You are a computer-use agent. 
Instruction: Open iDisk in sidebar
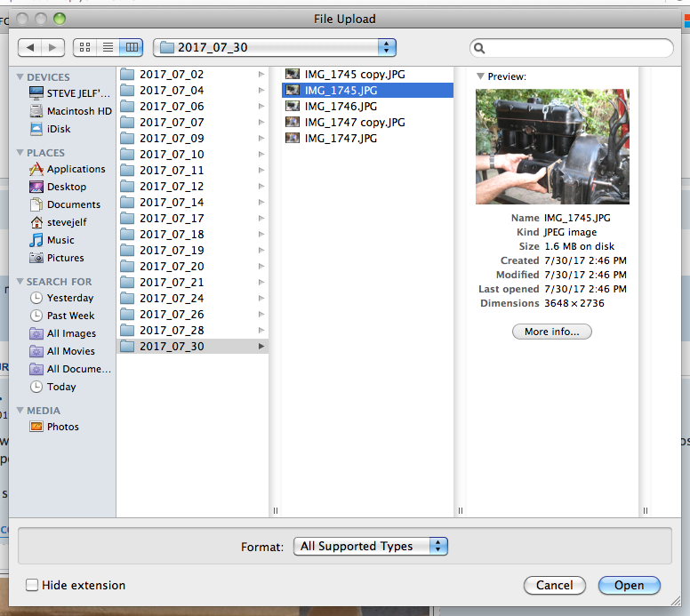(59, 129)
